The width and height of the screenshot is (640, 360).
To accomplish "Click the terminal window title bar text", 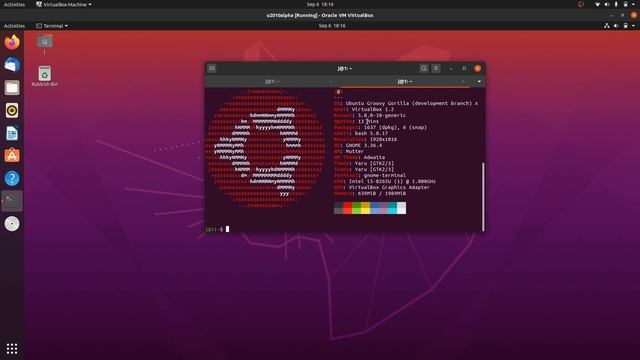I will (344, 69).
